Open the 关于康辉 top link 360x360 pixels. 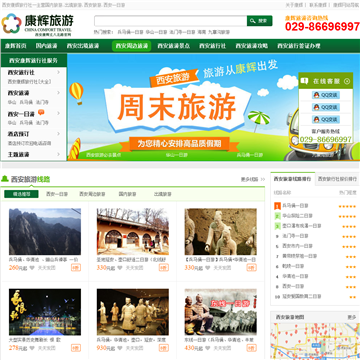(x=294, y=5)
